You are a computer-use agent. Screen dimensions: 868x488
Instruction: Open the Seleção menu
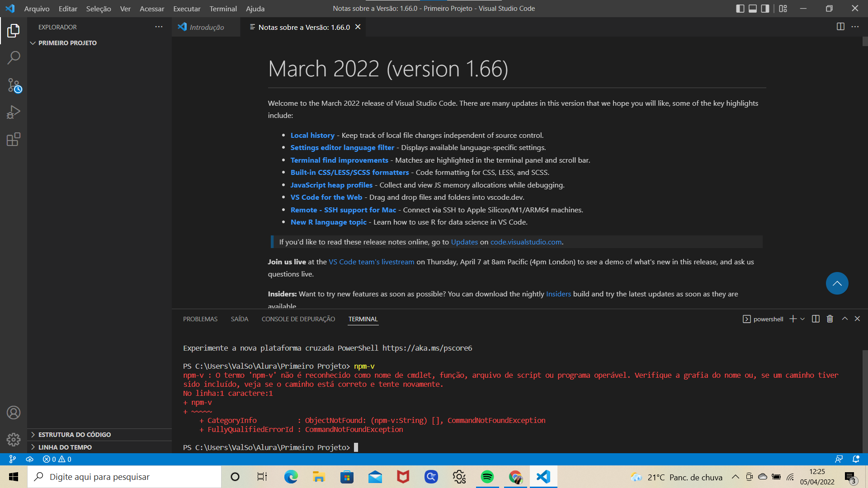click(x=99, y=9)
